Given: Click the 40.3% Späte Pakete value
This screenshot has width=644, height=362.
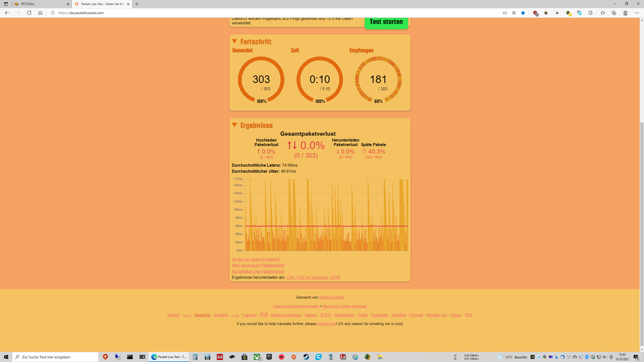Looking at the screenshot, I should point(373,151).
